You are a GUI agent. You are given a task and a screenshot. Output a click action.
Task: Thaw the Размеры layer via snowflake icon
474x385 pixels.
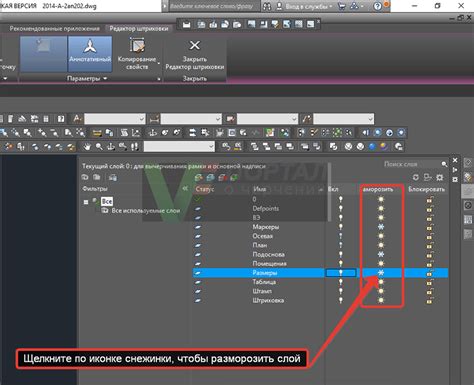[x=381, y=273]
